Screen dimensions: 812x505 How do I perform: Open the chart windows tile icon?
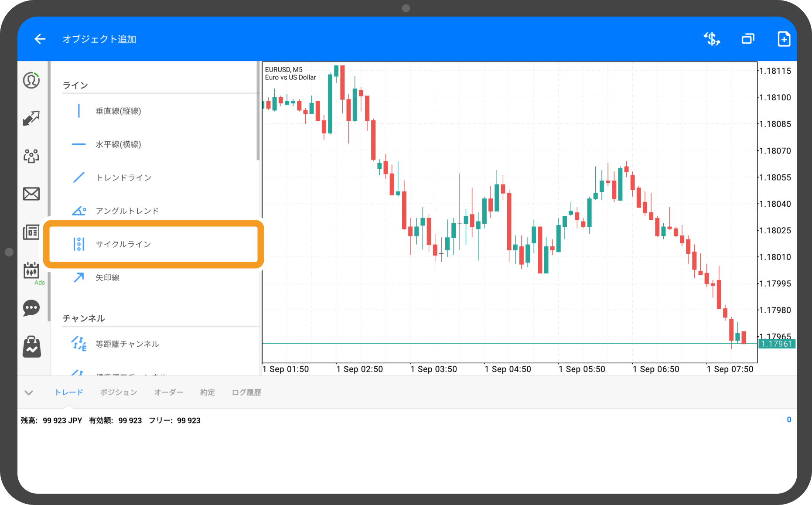coord(748,39)
